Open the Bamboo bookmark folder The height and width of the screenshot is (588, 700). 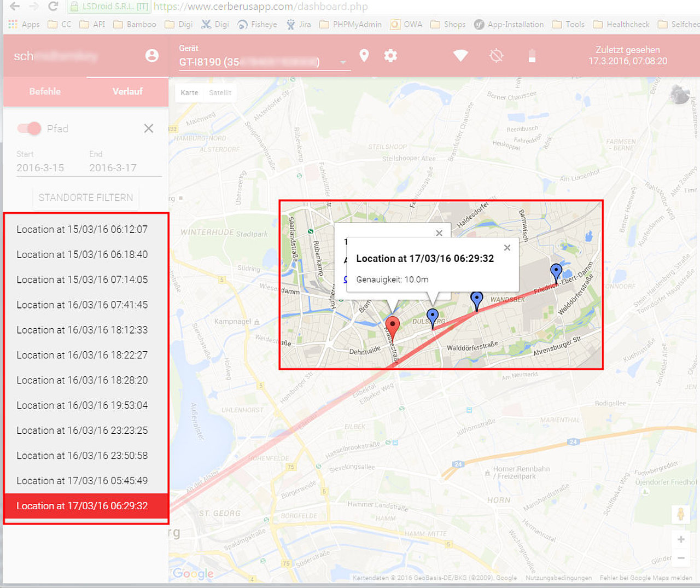(x=135, y=25)
